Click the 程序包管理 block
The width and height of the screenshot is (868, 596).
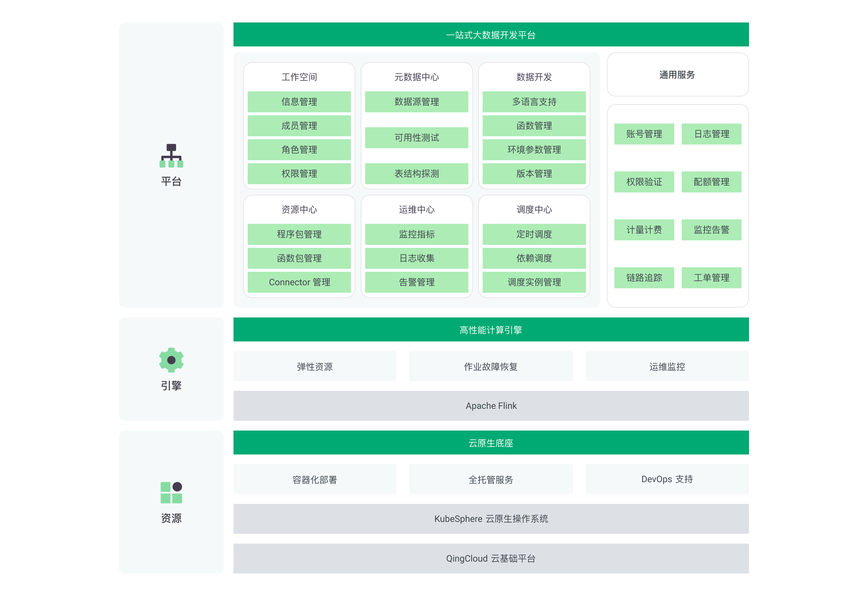click(x=299, y=234)
